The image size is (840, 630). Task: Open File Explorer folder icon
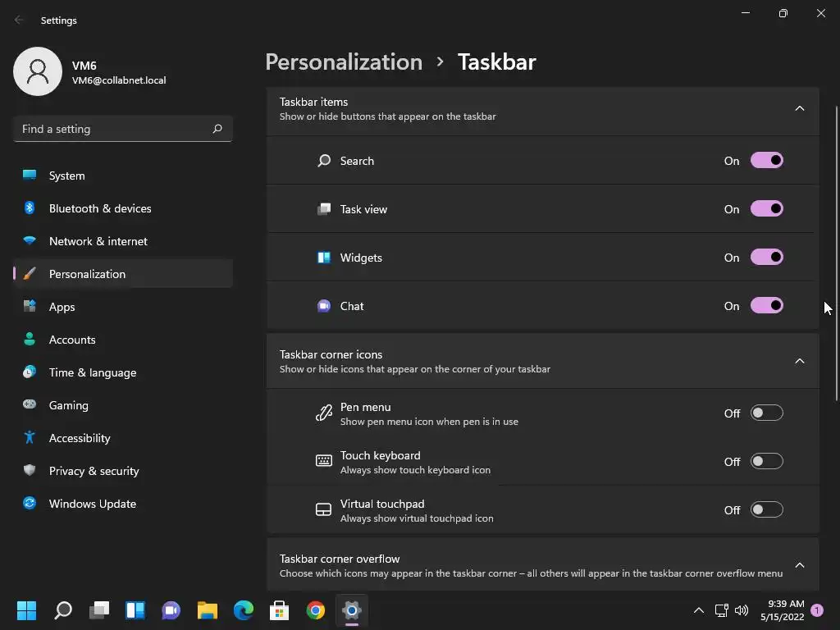click(x=208, y=610)
